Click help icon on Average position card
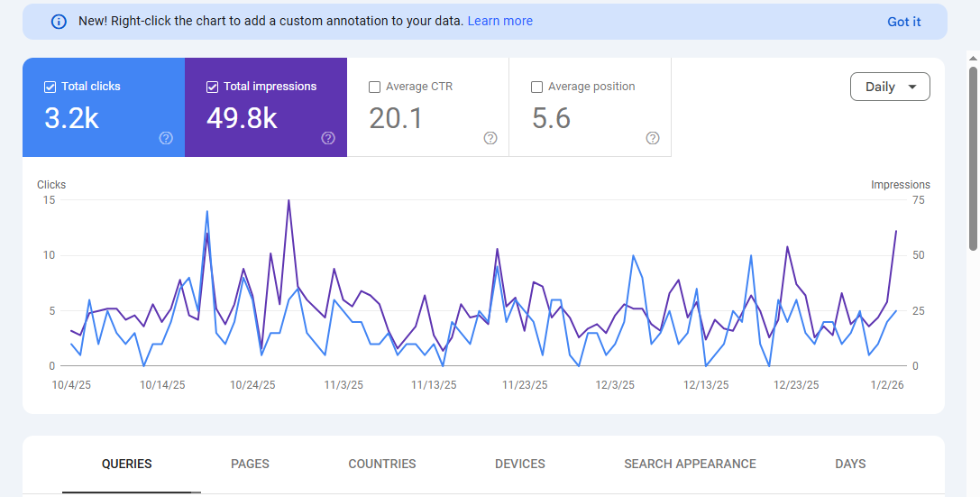 653,138
